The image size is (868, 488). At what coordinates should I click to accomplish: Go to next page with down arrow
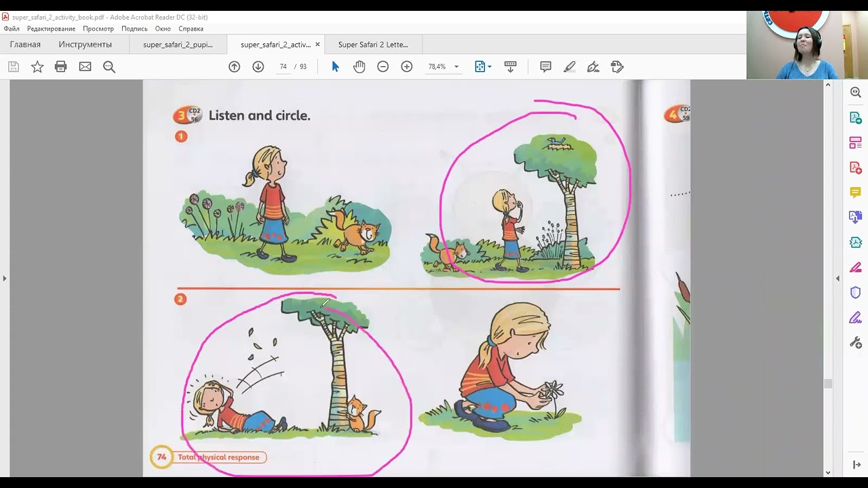(258, 66)
